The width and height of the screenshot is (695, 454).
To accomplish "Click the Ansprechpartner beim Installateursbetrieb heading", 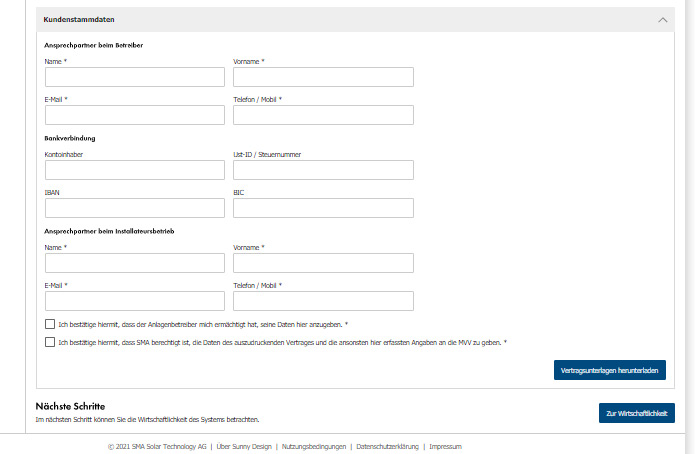I will pyautogui.click(x=109, y=231).
